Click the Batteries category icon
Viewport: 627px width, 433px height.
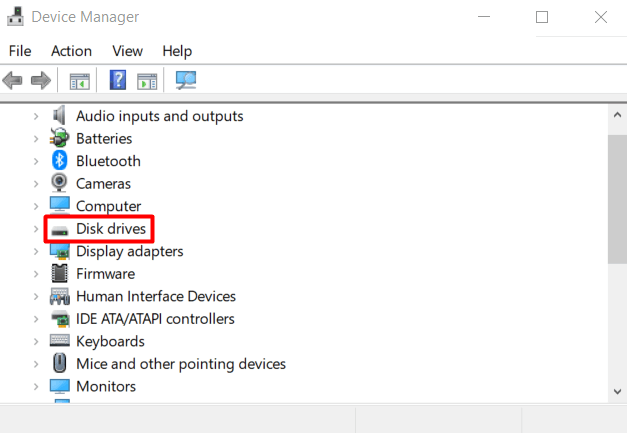point(60,139)
